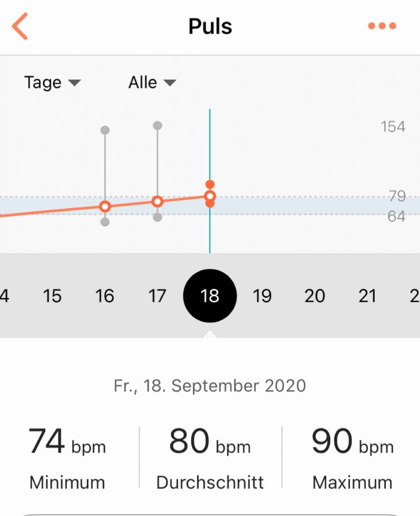Select day 20 in date strip
Viewport: 420px width, 516px height.
315,296
